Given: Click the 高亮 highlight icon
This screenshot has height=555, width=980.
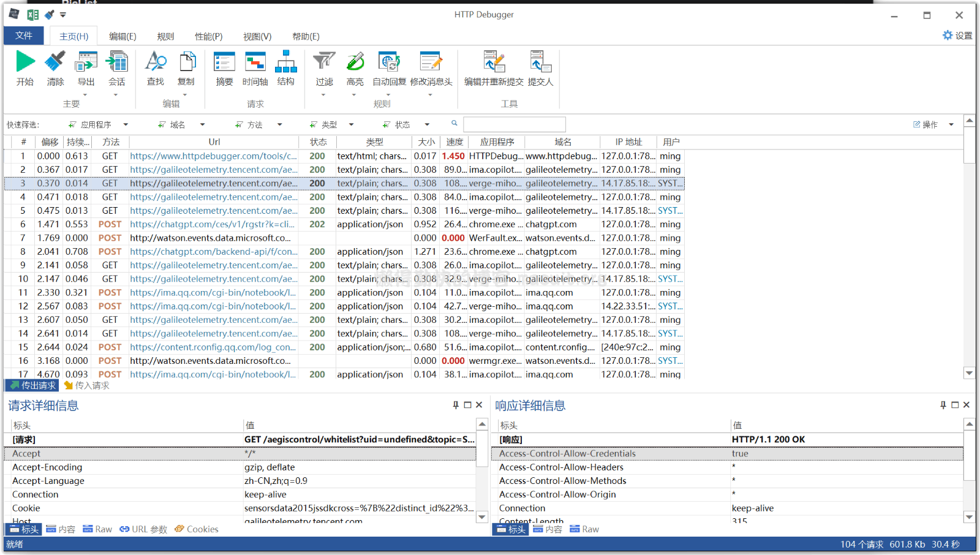Looking at the screenshot, I should click(355, 62).
